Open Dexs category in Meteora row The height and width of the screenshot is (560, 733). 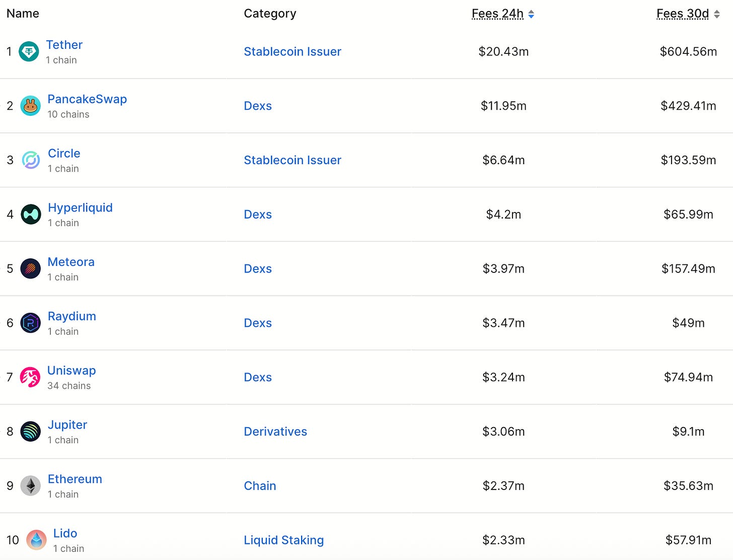pyautogui.click(x=258, y=268)
